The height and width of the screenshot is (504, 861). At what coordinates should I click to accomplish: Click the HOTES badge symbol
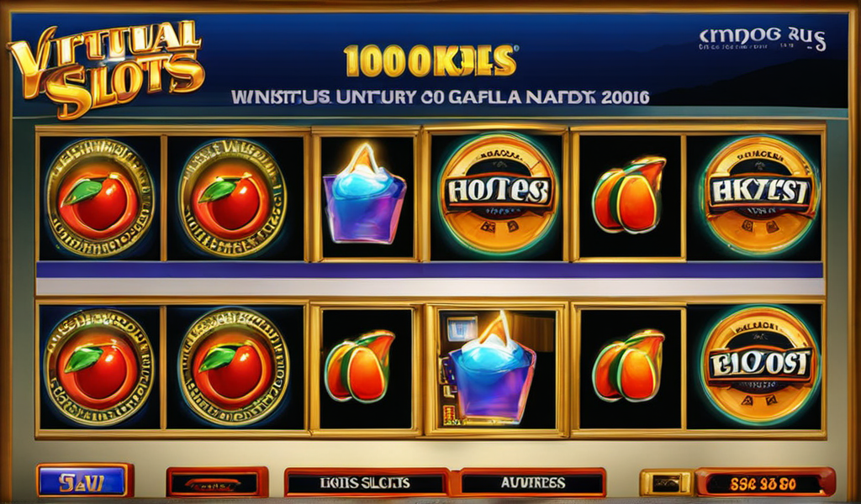click(498, 193)
